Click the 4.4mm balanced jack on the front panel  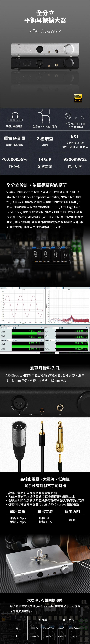[42, 410]
